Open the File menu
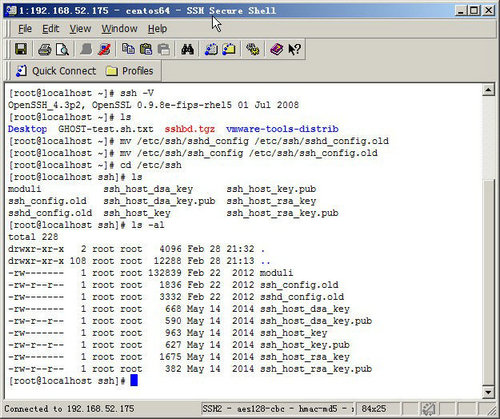Viewport: 500px width, 419px height. 25,29
